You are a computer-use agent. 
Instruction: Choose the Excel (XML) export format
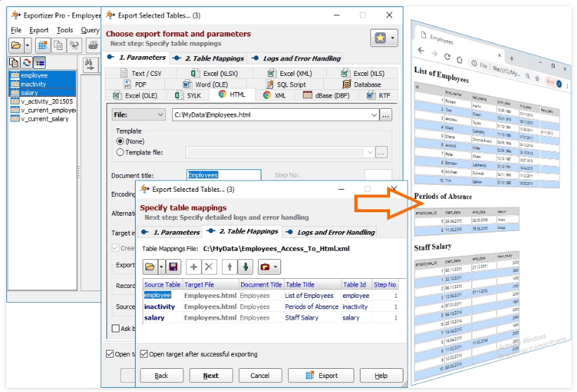point(290,74)
